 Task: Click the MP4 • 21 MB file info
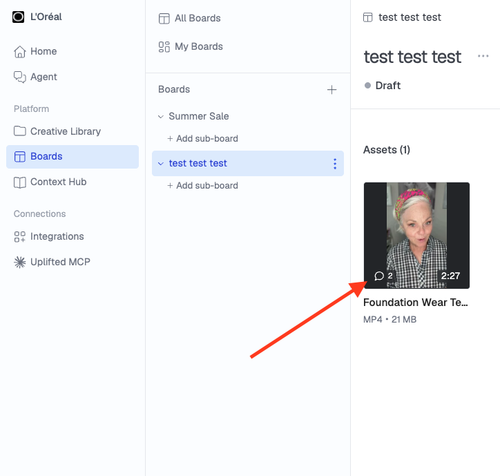pos(390,320)
